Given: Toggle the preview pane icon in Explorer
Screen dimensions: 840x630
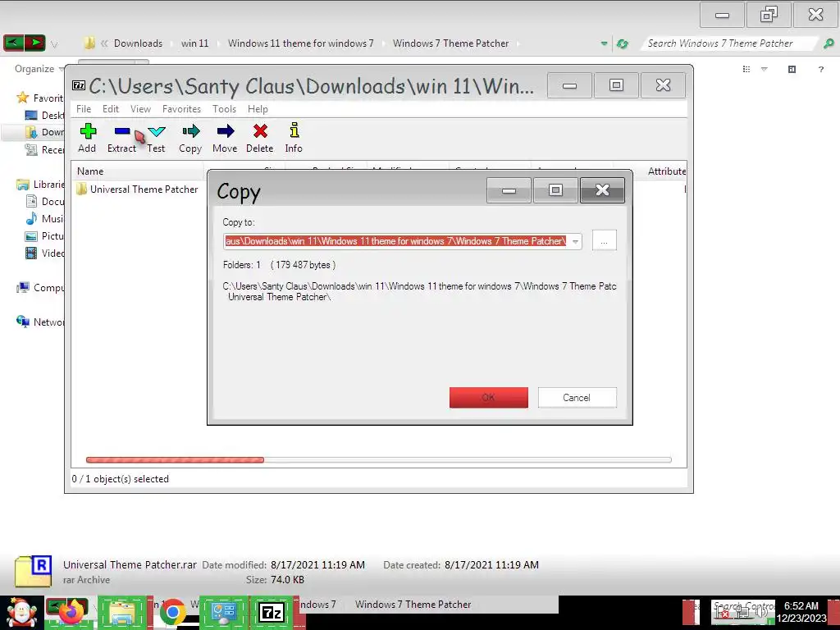Looking at the screenshot, I should [792, 69].
